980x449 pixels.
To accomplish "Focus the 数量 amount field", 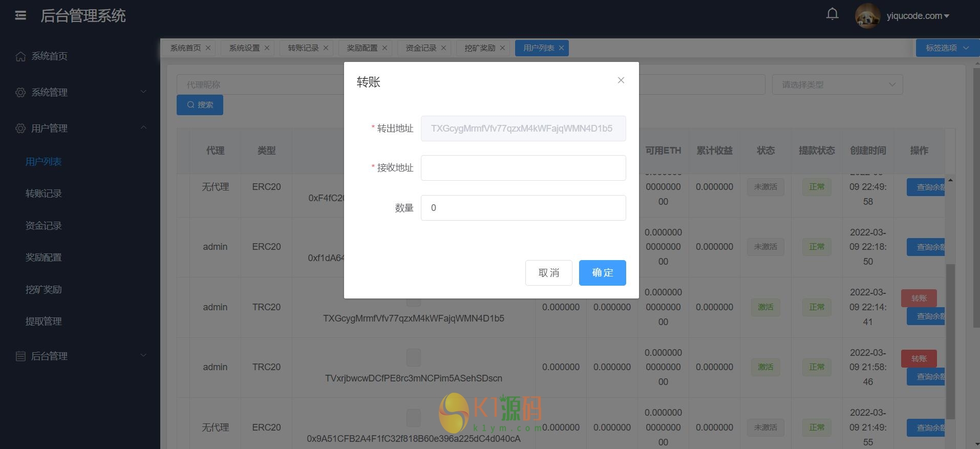I will [x=523, y=208].
